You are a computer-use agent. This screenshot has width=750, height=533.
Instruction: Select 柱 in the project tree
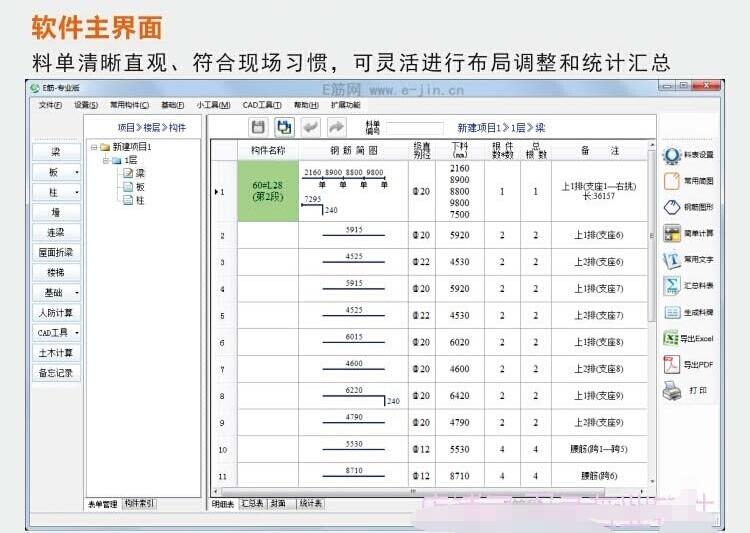140,200
